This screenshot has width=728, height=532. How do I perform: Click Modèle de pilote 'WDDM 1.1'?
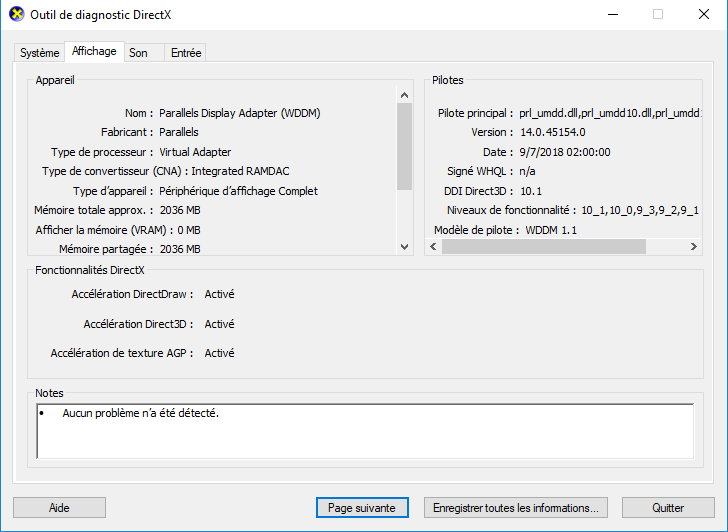point(551,230)
